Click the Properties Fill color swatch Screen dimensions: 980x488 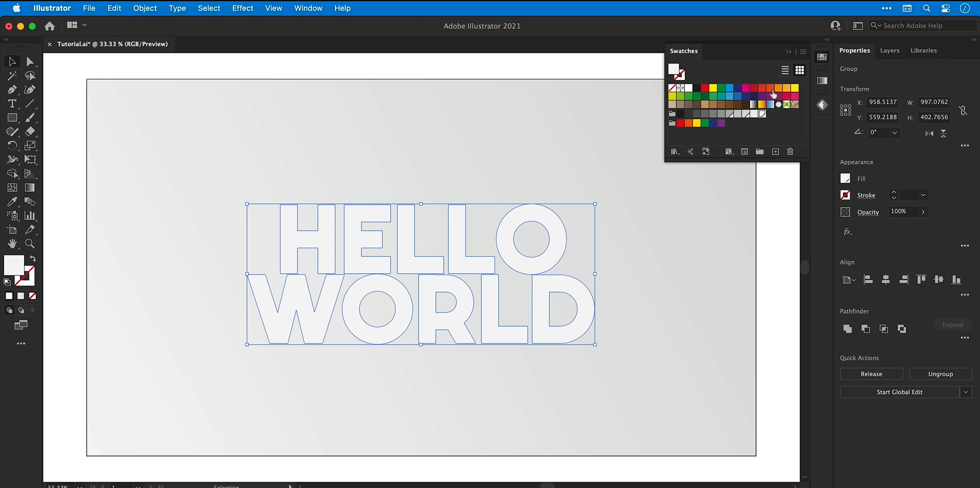pos(845,178)
